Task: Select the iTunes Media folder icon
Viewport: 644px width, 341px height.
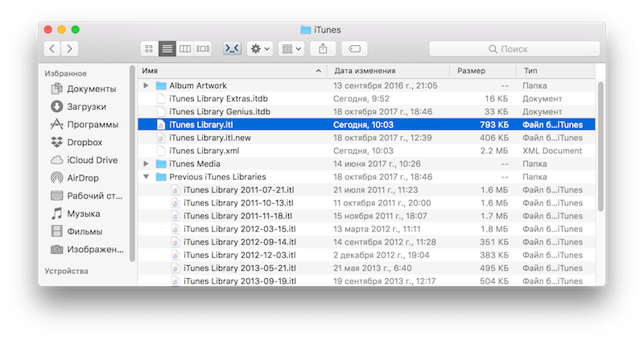Action: 161,164
